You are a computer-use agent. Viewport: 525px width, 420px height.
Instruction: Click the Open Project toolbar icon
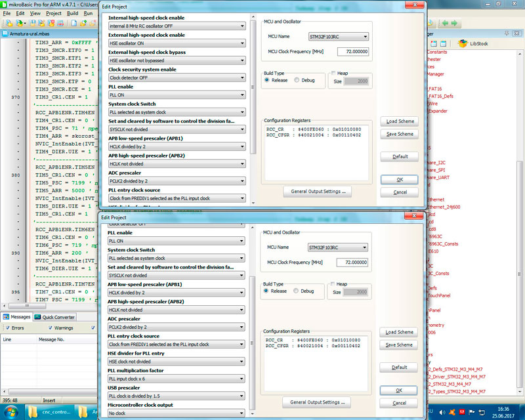click(20, 23)
